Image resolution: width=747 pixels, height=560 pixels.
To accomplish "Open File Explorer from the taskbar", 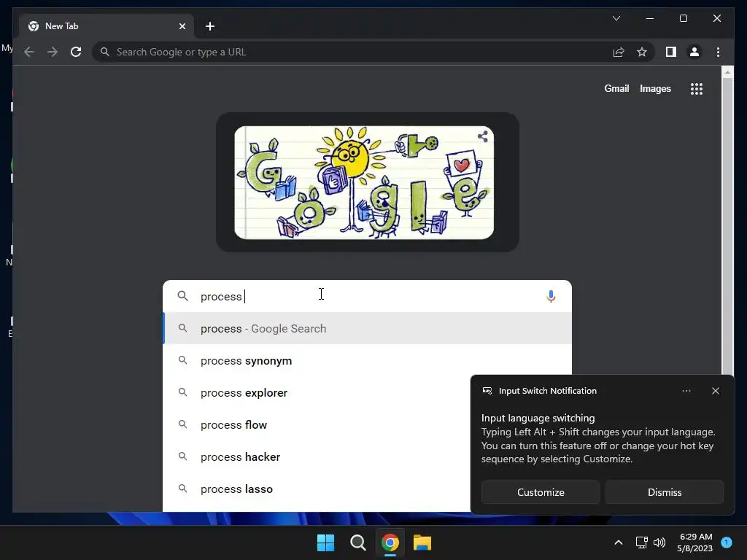I will pyautogui.click(x=422, y=542).
